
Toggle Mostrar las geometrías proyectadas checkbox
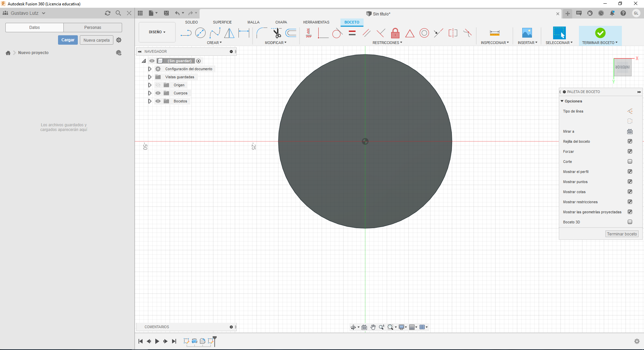coord(630,212)
